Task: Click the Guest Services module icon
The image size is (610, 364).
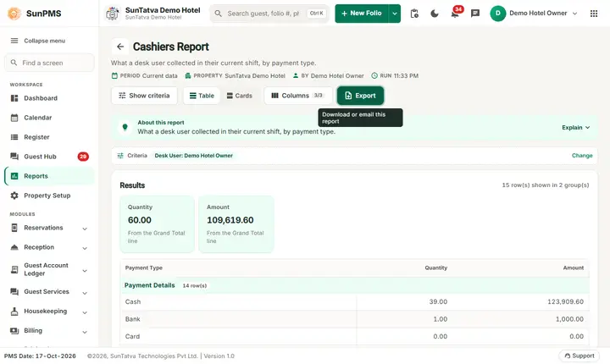Action: [14, 291]
